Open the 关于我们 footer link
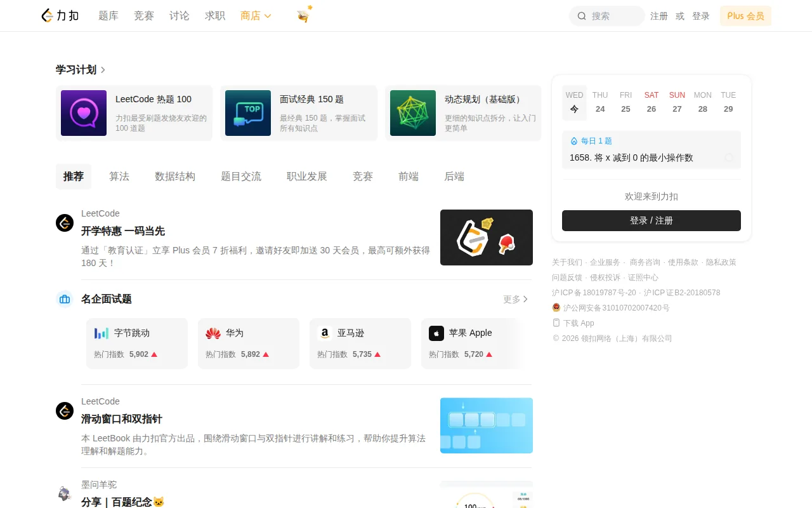 pyautogui.click(x=567, y=262)
